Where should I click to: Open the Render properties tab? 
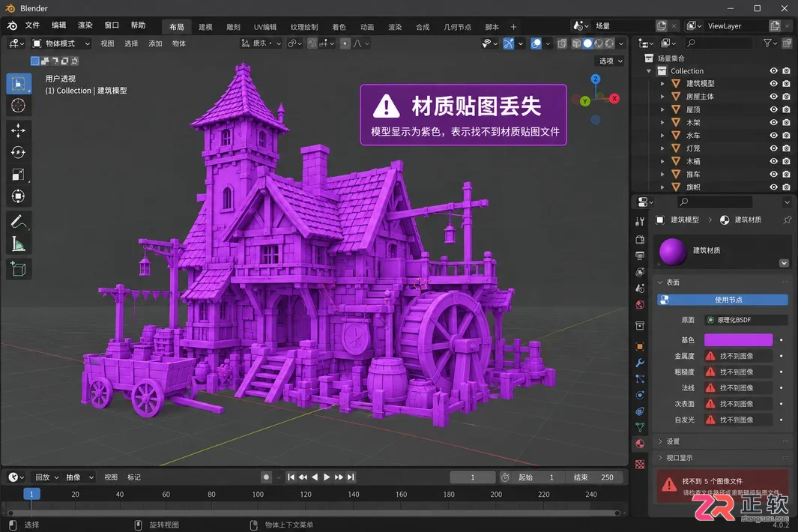tap(640, 239)
